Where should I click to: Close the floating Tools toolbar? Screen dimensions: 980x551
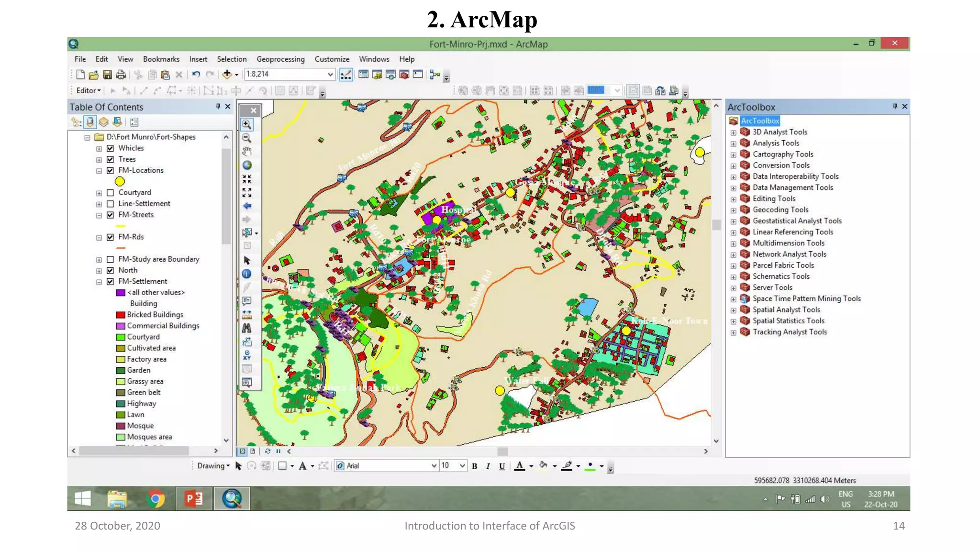click(254, 111)
